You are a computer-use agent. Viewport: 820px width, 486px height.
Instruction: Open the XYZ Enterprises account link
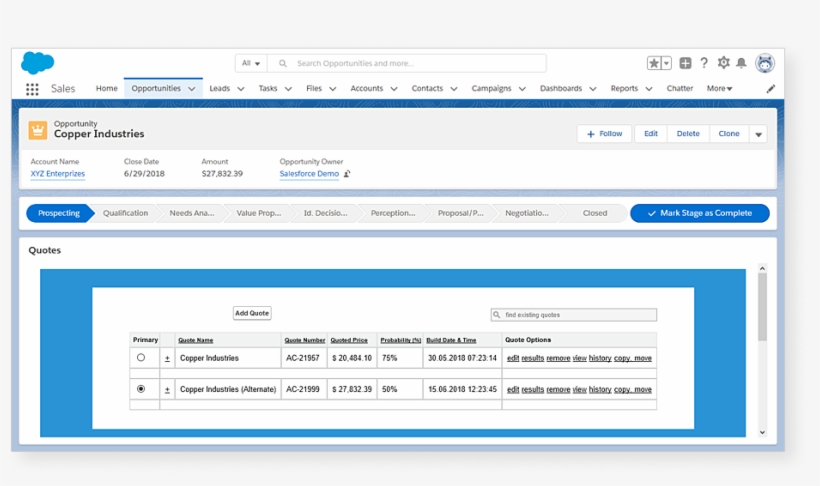pyautogui.click(x=58, y=174)
